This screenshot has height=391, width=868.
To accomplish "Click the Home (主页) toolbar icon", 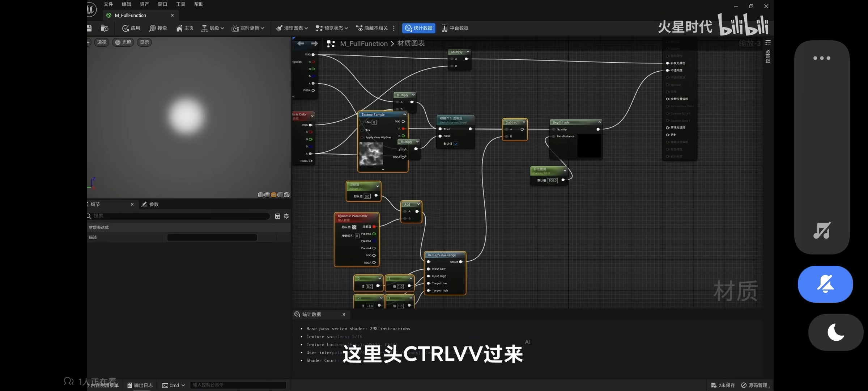I will coord(179,28).
